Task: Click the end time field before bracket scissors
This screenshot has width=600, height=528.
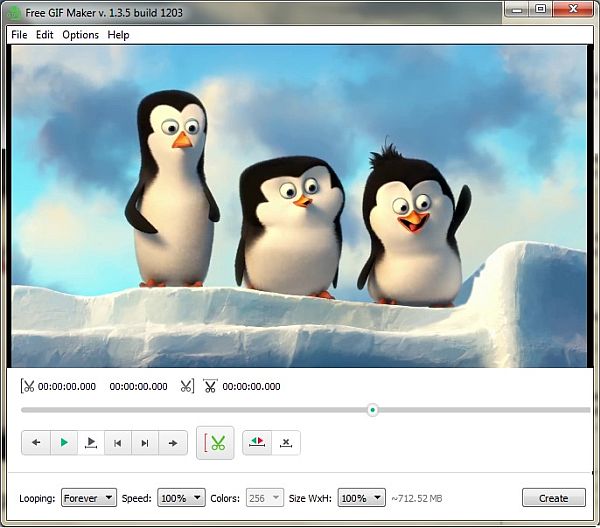Action: pyautogui.click(x=138, y=386)
